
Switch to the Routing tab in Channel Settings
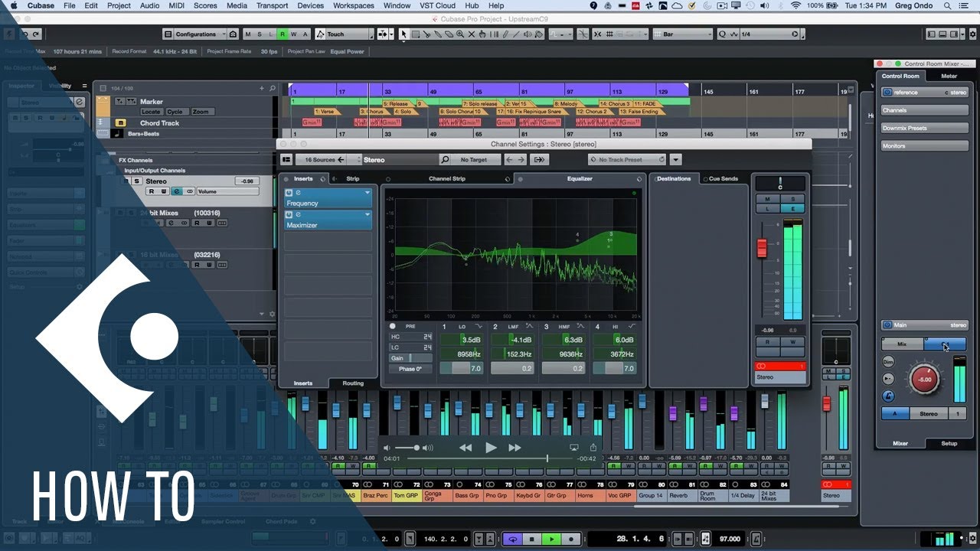click(x=353, y=383)
